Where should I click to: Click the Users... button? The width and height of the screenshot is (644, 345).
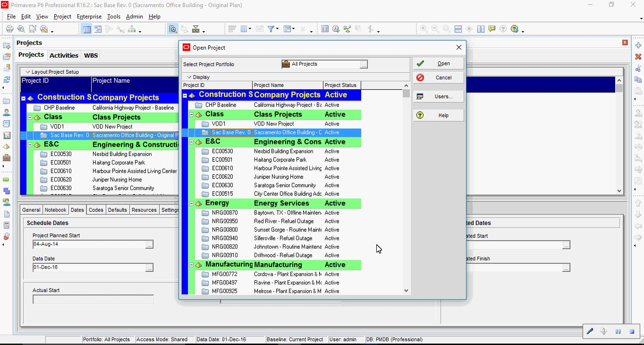[439, 97]
